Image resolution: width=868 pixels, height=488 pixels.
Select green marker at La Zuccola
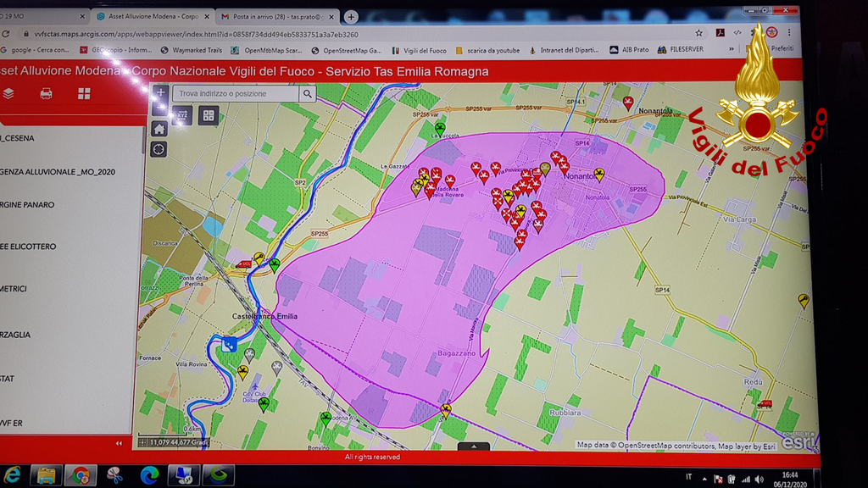click(x=440, y=130)
